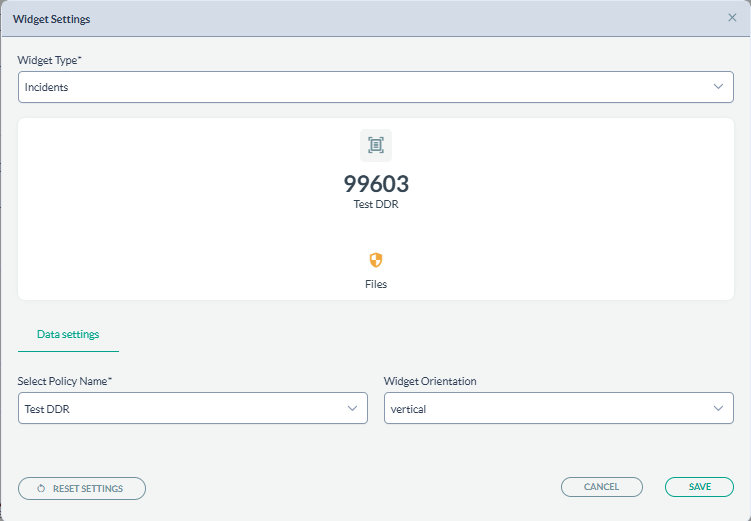The width and height of the screenshot is (751, 521).
Task: Cancel the widget settings changes
Action: [x=601, y=487]
